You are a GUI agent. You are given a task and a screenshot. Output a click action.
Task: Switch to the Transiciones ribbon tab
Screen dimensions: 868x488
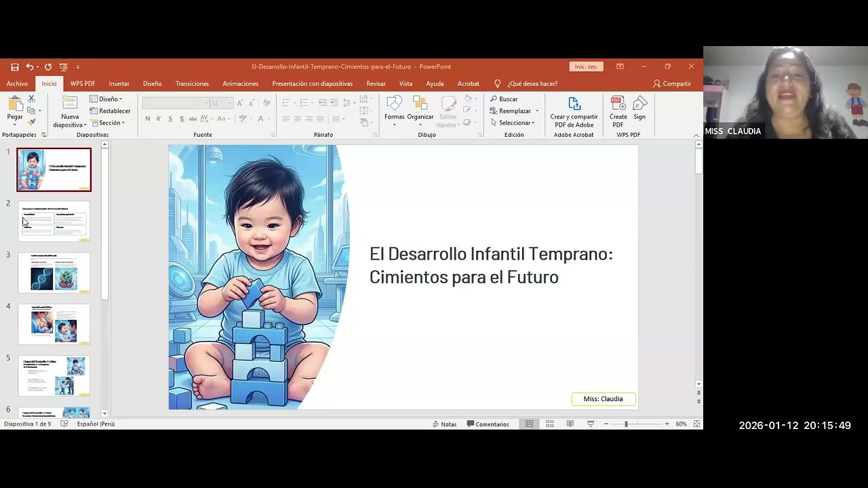point(192,83)
